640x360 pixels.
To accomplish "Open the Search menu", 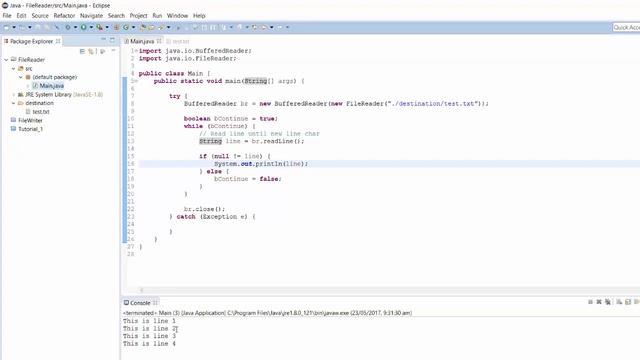I will click(x=116, y=16).
